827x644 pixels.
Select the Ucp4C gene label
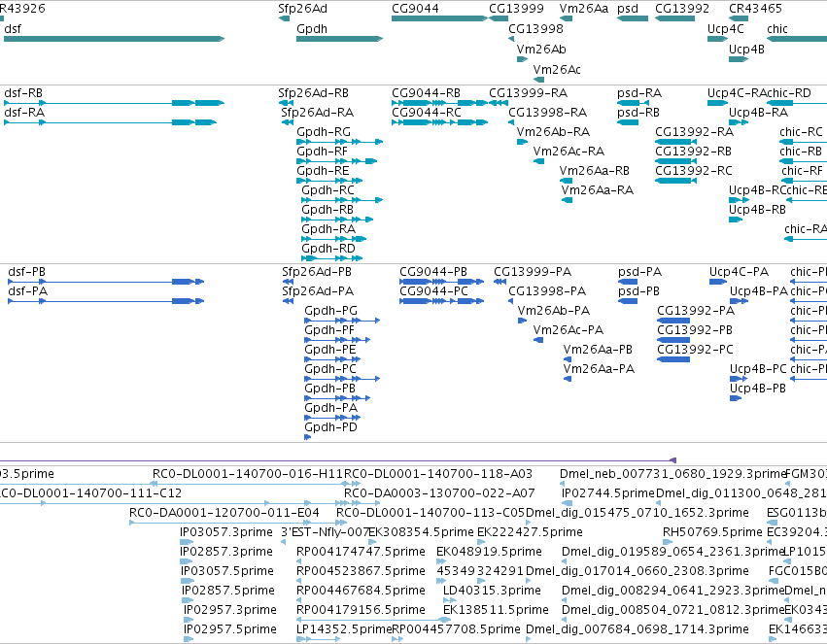coord(726,29)
